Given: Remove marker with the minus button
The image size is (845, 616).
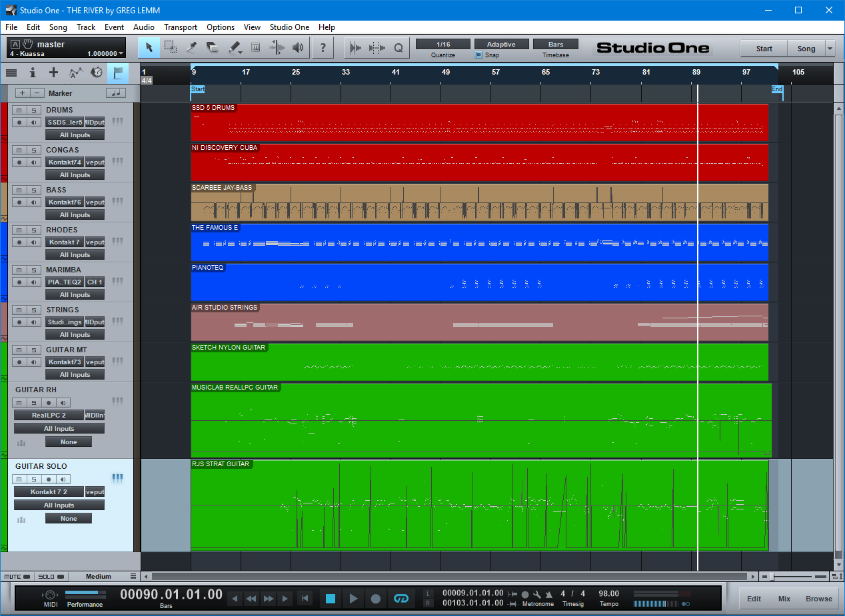Looking at the screenshot, I should click(x=37, y=93).
